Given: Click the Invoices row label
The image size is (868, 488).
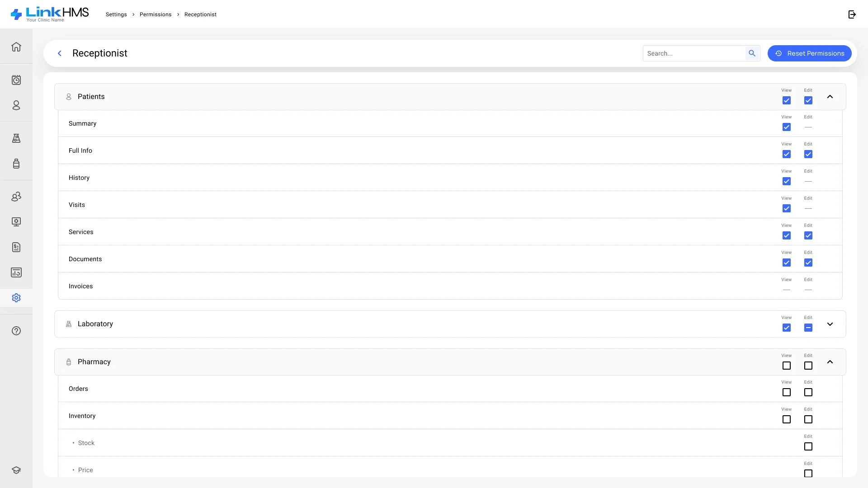Looking at the screenshot, I should coord(80,286).
